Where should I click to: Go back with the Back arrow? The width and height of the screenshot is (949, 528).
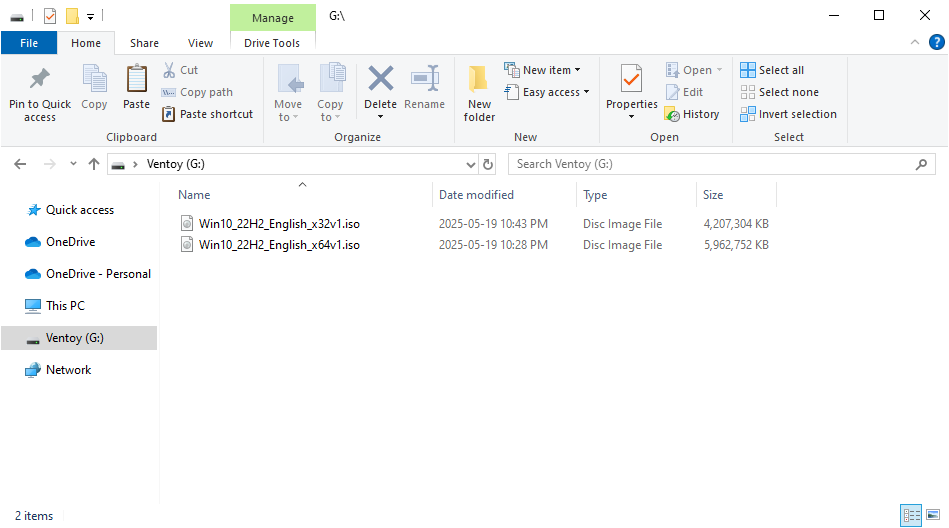pyautogui.click(x=20, y=164)
